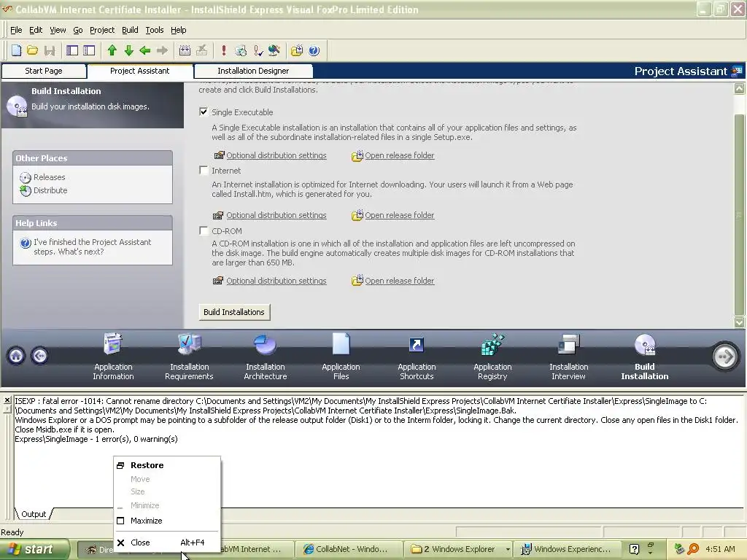
Task: Click the orange magnifier tray icon
Action: pyautogui.click(x=693, y=549)
